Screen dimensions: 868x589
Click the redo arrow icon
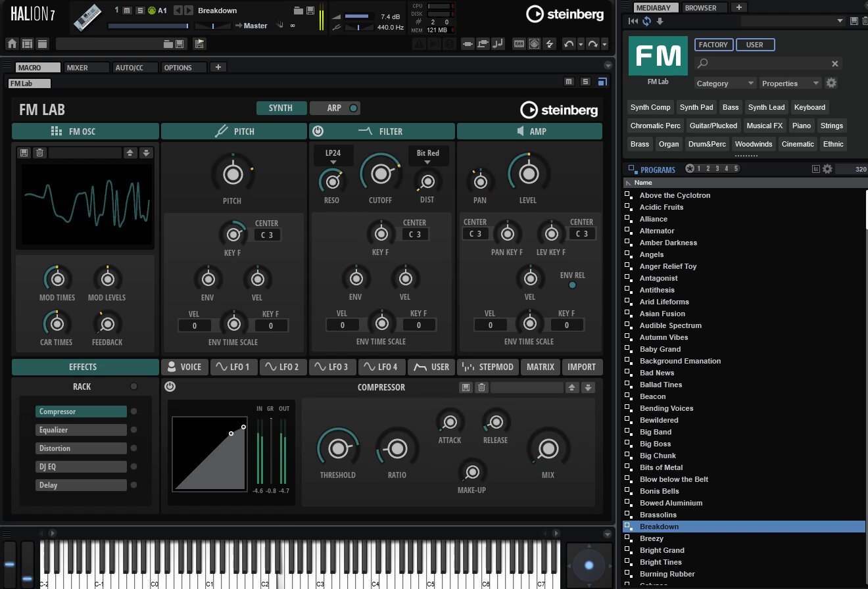592,44
